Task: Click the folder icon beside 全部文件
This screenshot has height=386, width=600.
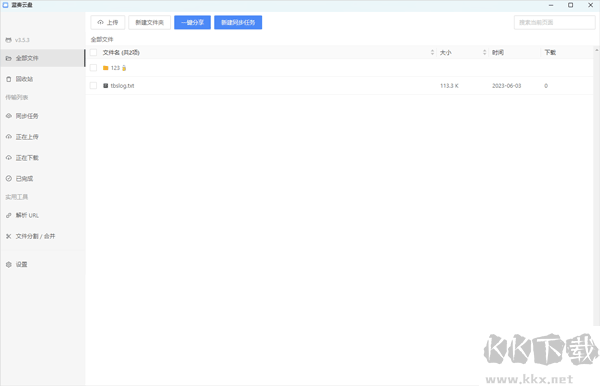Action: click(x=8, y=58)
